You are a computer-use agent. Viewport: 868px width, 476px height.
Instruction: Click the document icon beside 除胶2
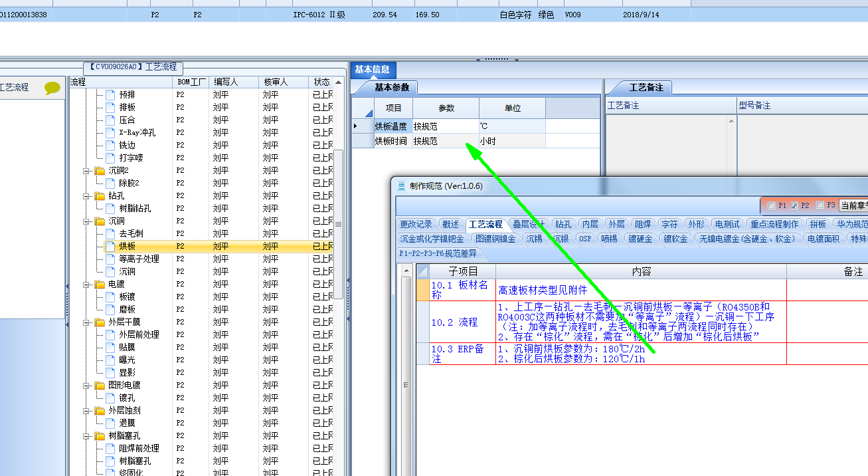(110, 183)
